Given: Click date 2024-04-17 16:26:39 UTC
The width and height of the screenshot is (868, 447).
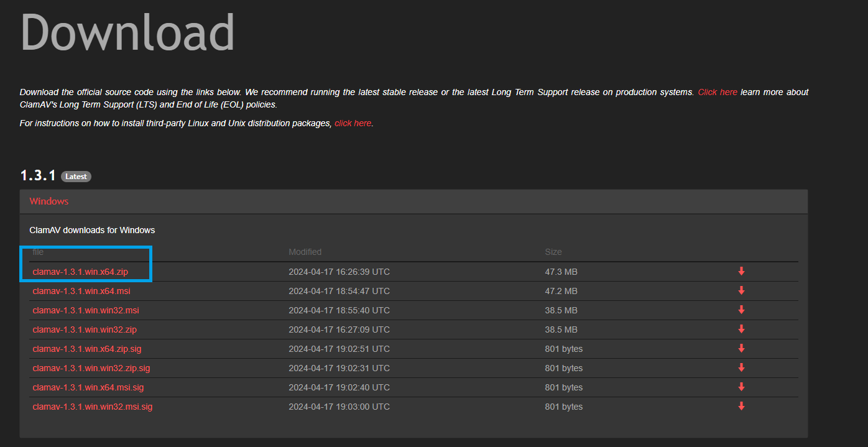Looking at the screenshot, I should coord(339,272).
